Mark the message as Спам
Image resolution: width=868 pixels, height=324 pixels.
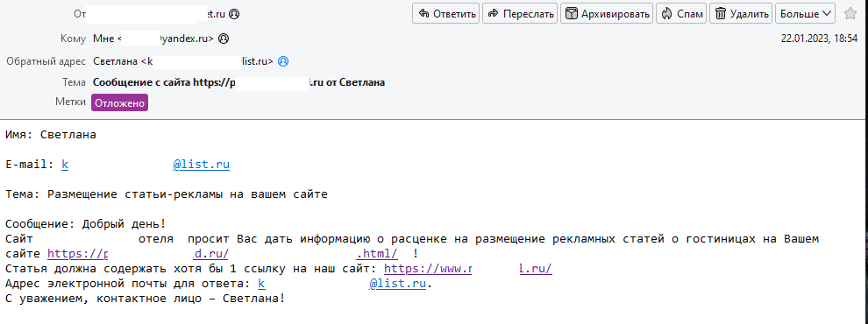(x=681, y=14)
